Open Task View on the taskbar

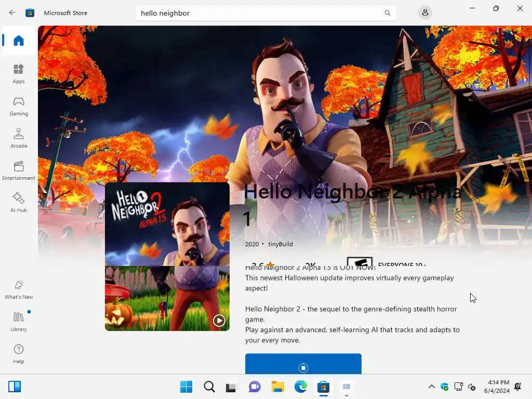231,387
